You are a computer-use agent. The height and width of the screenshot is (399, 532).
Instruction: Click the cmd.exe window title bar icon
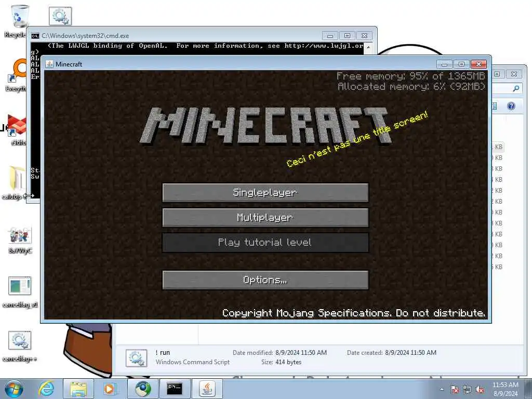click(35, 36)
